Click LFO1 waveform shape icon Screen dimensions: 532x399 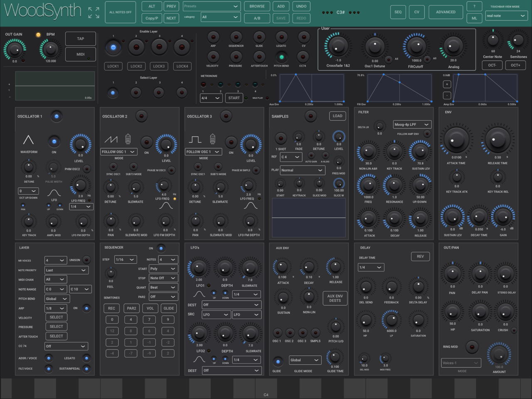tap(199, 294)
